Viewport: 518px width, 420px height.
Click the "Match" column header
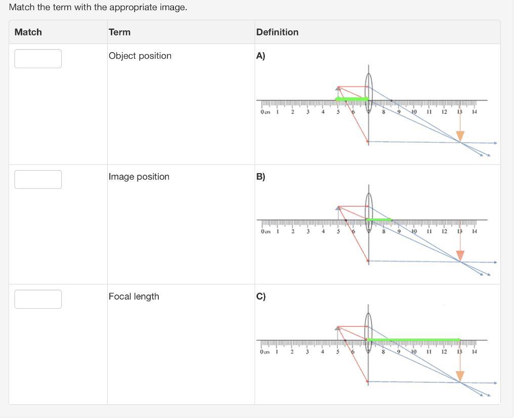point(28,32)
